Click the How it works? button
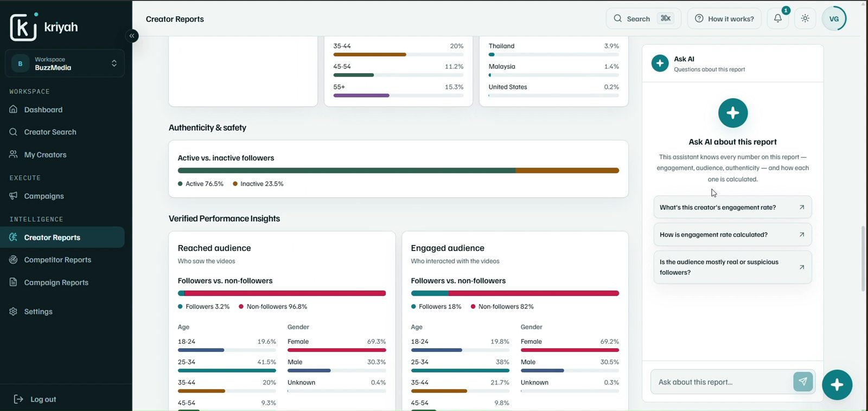The image size is (868, 411). point(724,18)
